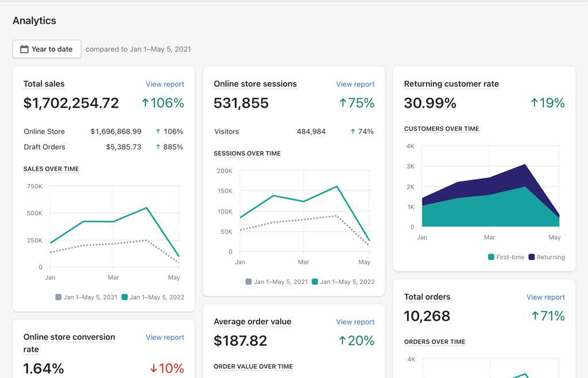Click the up arrow next to 71%

(x=535, y=316)
